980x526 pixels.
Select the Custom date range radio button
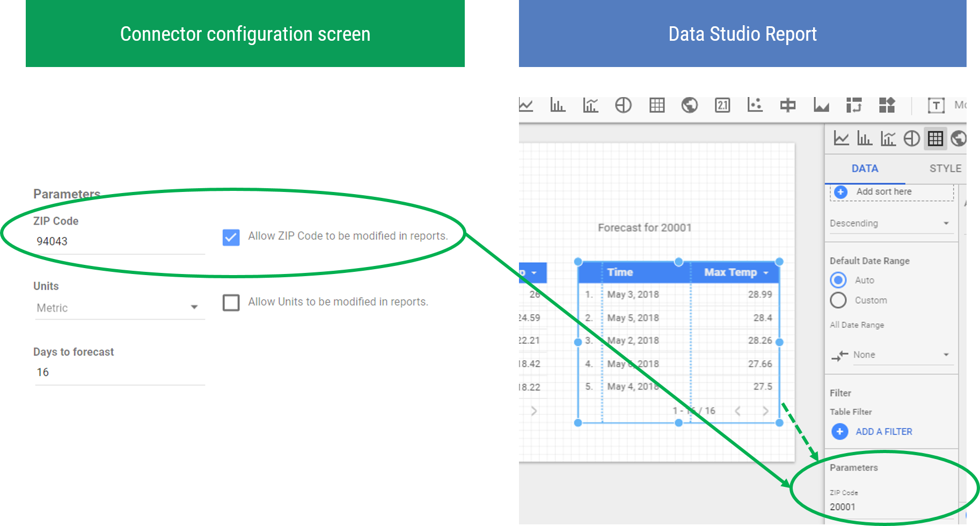(838, 300)
